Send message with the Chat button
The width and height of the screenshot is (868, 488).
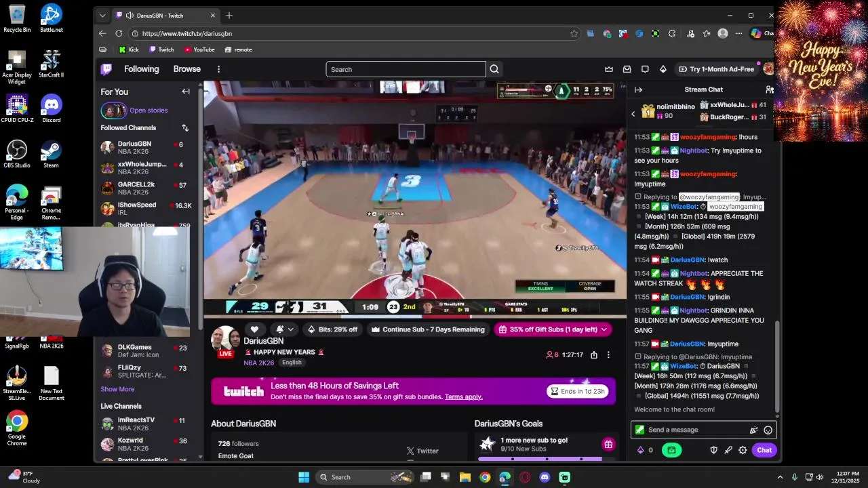click(764, 450)
